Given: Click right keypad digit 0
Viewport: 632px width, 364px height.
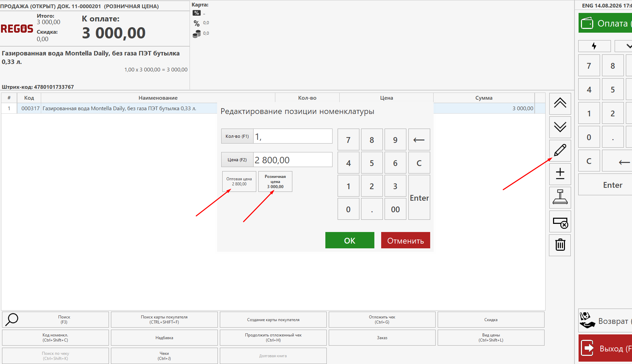Looking at the screenshot, I should coord(589,137).
